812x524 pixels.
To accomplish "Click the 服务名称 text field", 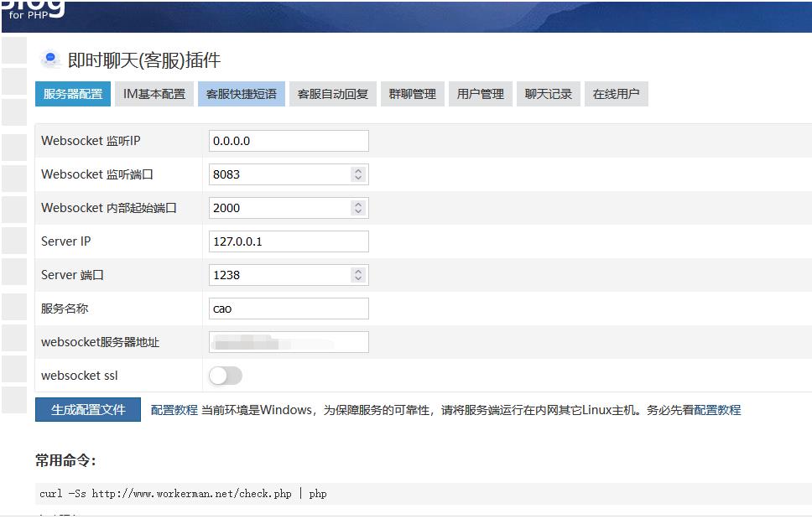I will pyautogui.click(x=288, y=309).
